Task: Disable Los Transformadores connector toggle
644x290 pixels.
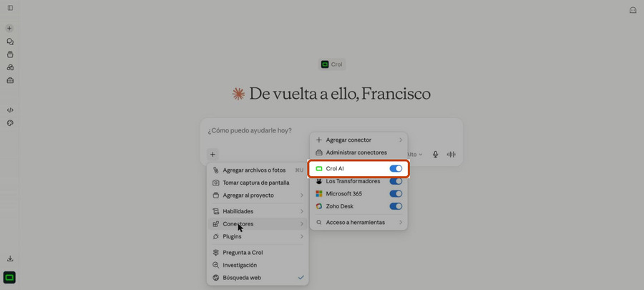Action: pyautogui.click(x=396, y=181)
